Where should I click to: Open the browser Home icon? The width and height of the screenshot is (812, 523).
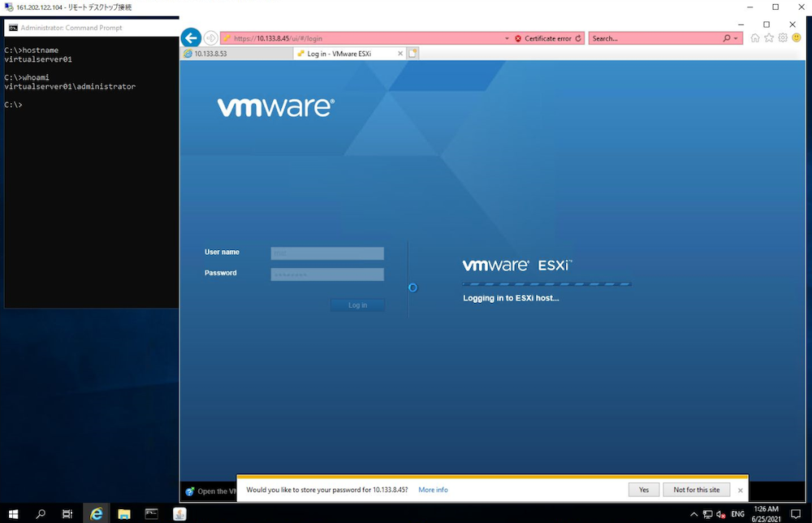tap(755, 38)
